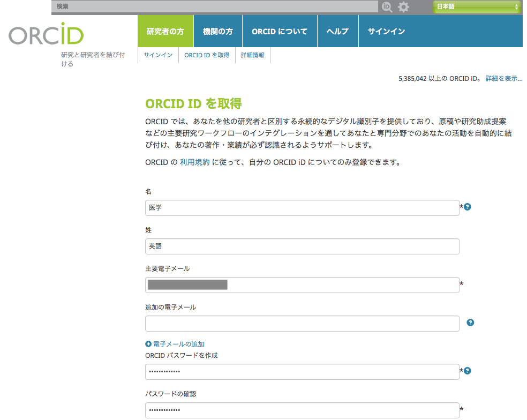Click the ORCID ID を取得 heading
Screen dimensions: 527x420
193,103
